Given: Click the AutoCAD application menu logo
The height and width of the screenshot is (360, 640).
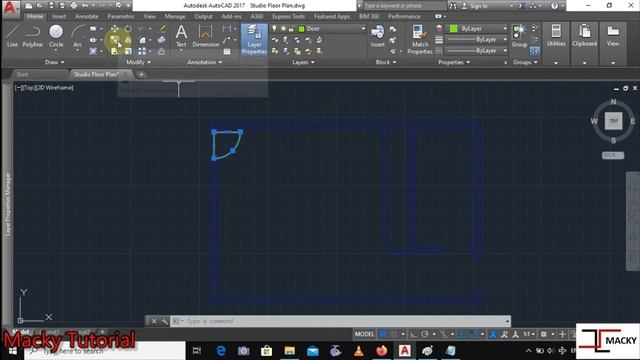Looking at the screenshot, I should (x=10, y=8).
